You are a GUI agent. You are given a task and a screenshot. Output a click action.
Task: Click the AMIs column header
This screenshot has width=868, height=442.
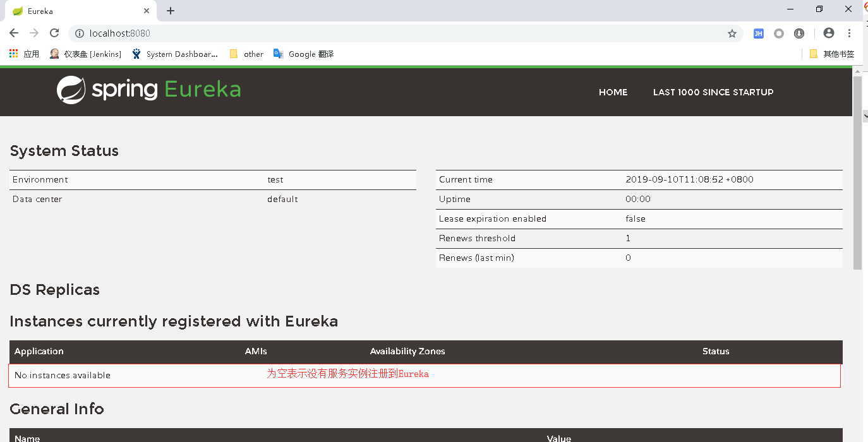click(256, 352)
